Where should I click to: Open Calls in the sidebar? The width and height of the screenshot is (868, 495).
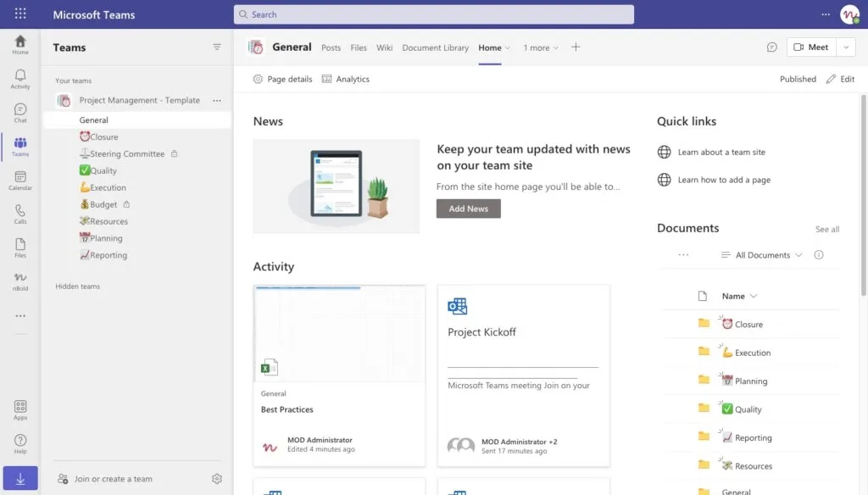20,214
